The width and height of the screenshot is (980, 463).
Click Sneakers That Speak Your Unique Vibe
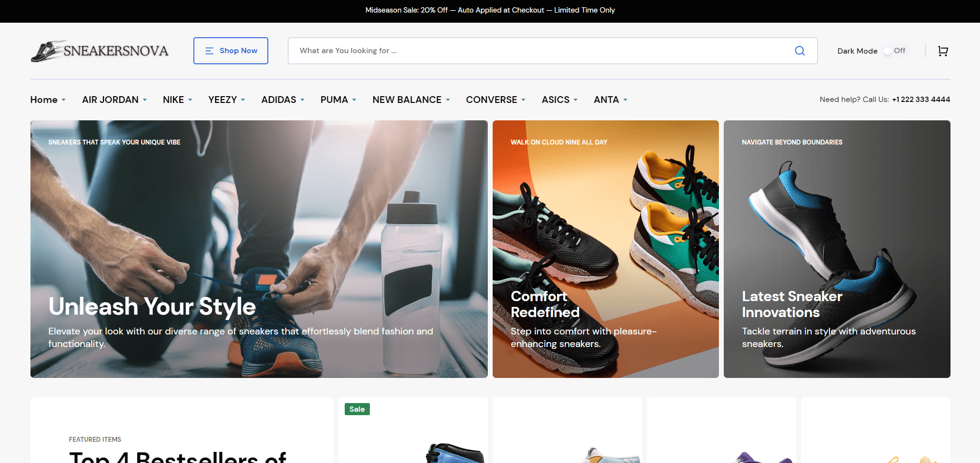tap(114, 142)
